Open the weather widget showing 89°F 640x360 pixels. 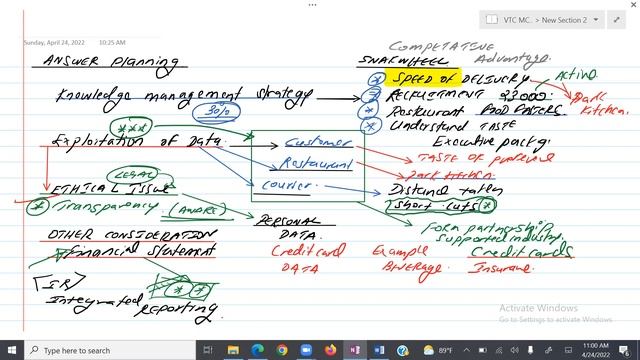438,350
